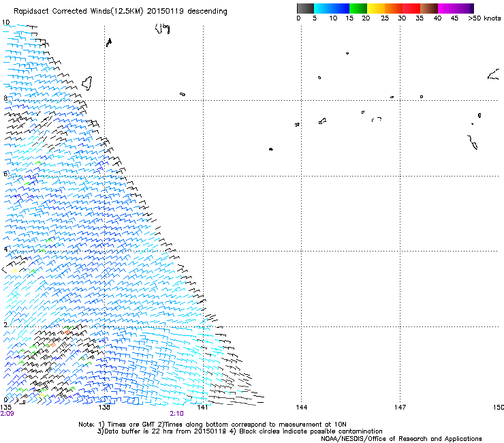This screenshot has height=443, width=504.
Task: Click the latitude label 4
Action: pos(5,249)
